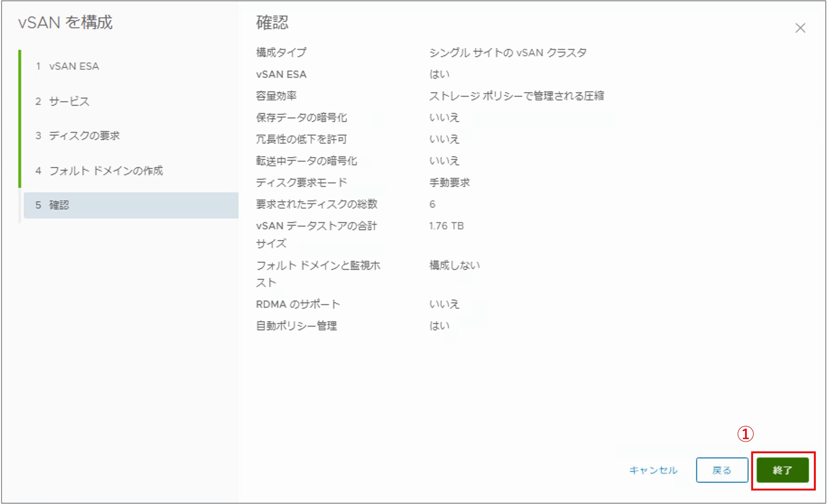This screenshot has height=504, width=827.
Task: Go to step 2 サービス
Action: (63, 101)
